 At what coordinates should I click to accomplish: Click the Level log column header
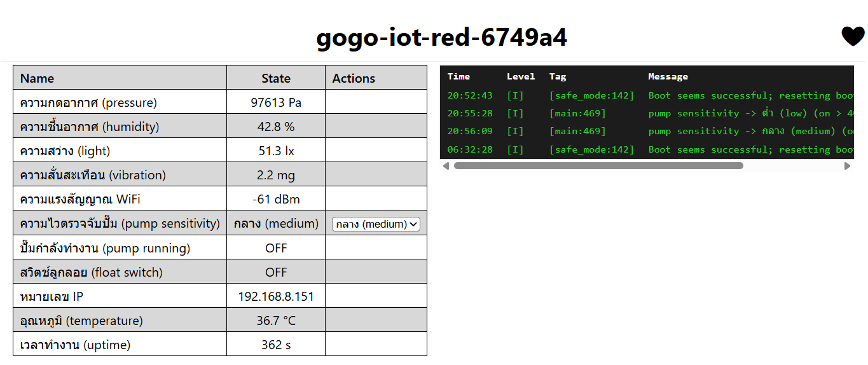pyautogui.click(x=521, y=76)
